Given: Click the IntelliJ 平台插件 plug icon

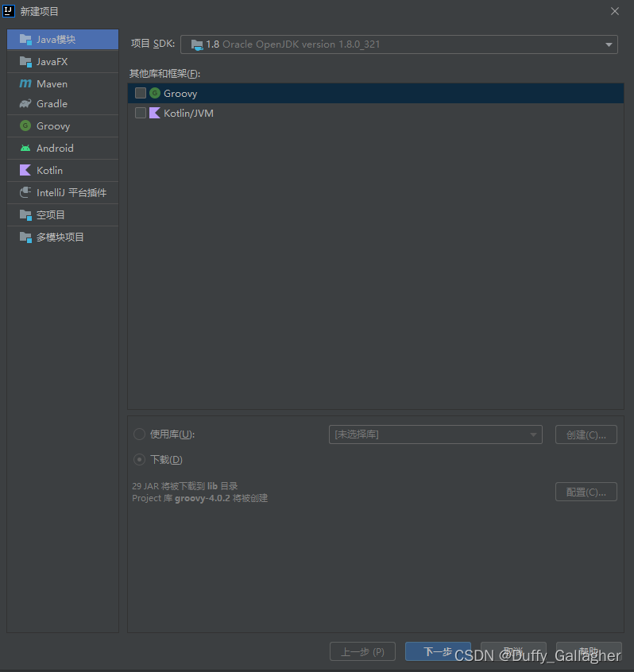Looking at the screenshot, I should coord(25,193).
